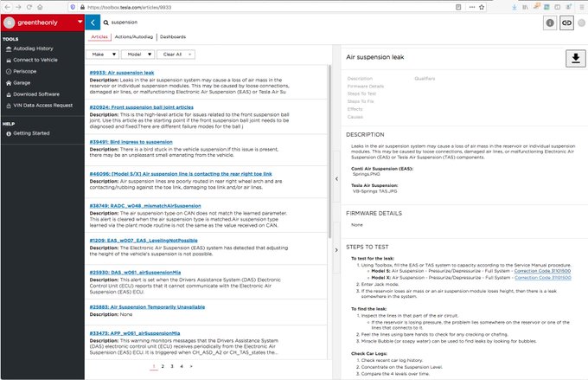Image resolution: width=588 pixels, height=380 pixels.
Task: Toggle reader view icon in address bar
Action: (x=458, y=7)
